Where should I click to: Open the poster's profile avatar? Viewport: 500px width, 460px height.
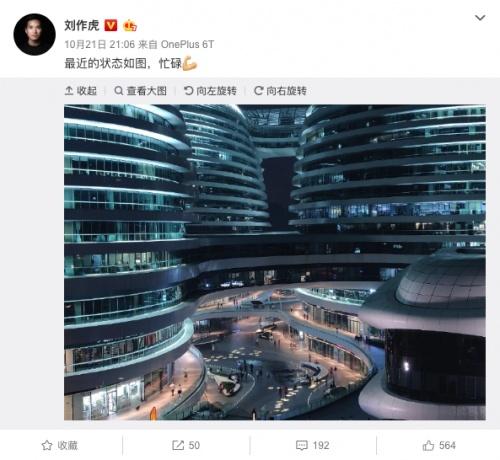point(34,34)
